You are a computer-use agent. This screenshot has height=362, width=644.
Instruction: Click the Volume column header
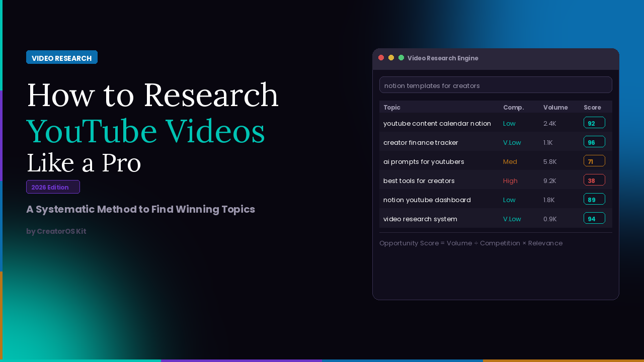[555, 107]
